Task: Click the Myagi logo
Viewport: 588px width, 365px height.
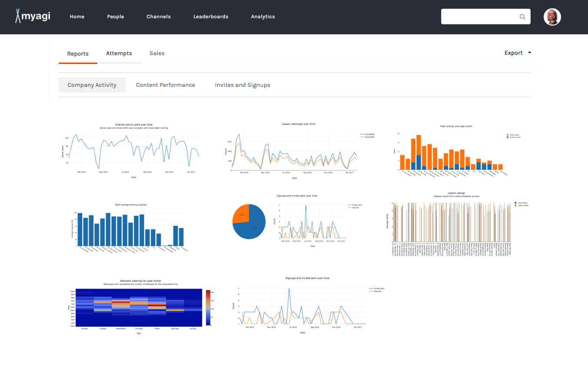Action: click(x=33, y=16)
